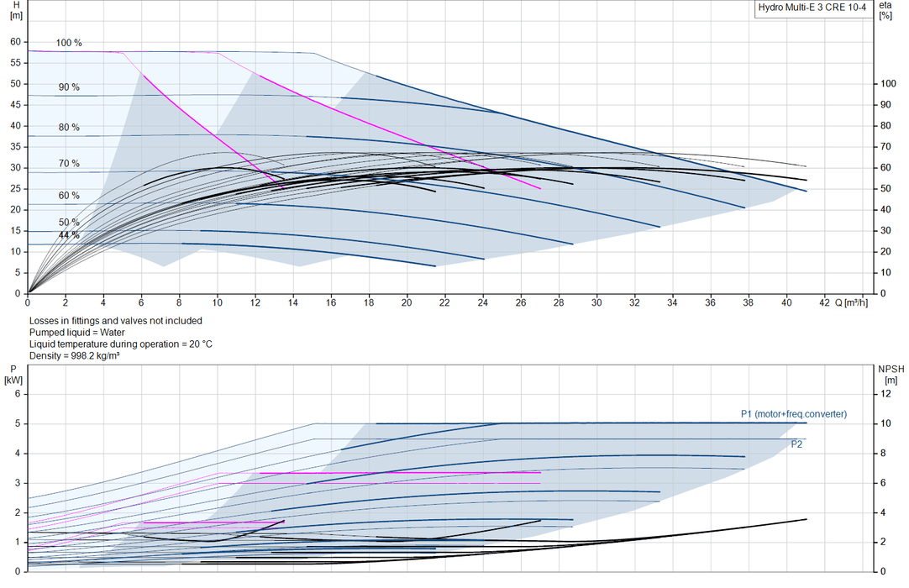The image size is (909, 588).
Task: Click tick value 55 on the H axis
Action: click(15, 63)
